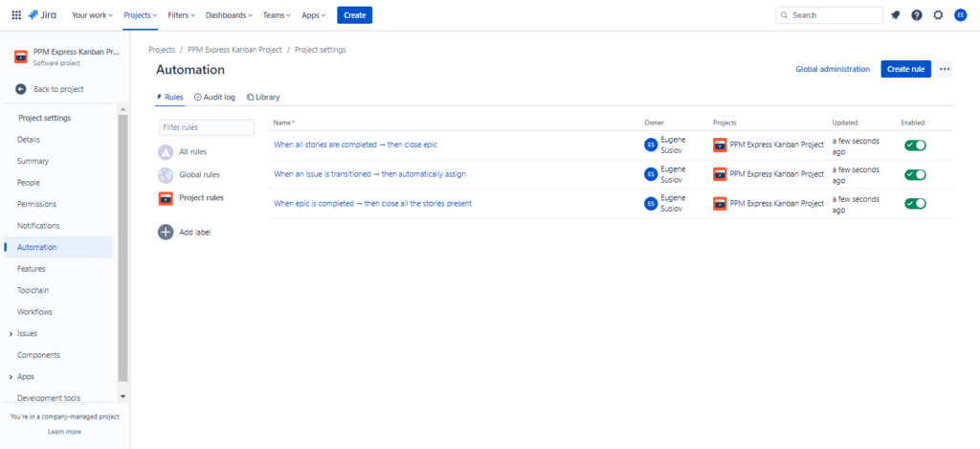Click the Learn more link in the sidebar
The image size is (980, 449).
64,432
